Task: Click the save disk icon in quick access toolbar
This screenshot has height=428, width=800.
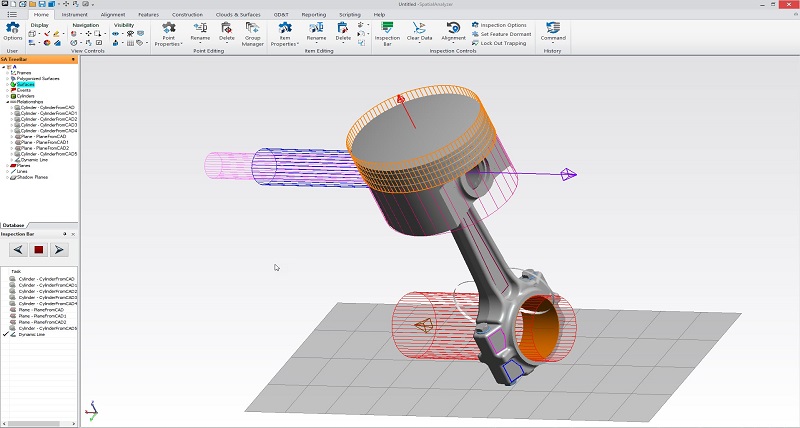Action: [x=41, y=4]
